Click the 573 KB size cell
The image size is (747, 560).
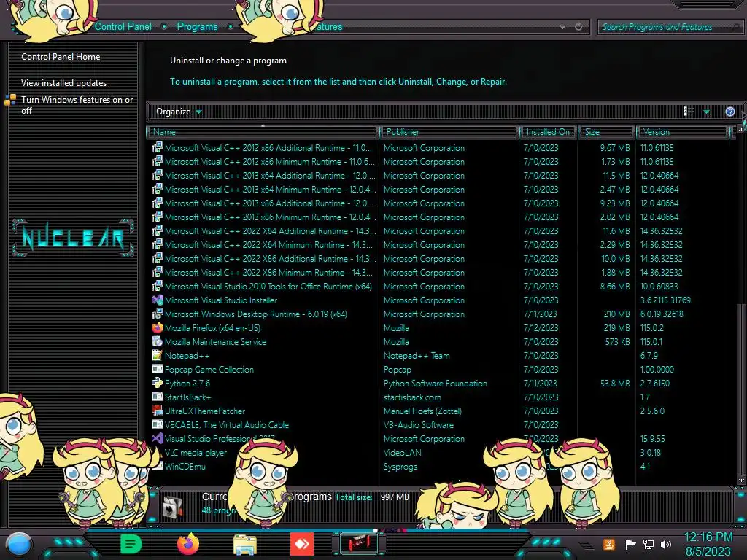pyautogui.click(x=617, y=341)
